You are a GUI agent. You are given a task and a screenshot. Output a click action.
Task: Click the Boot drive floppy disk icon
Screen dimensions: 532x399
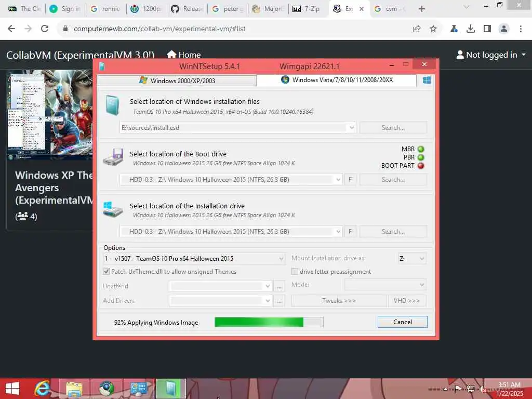coord(113,157)
